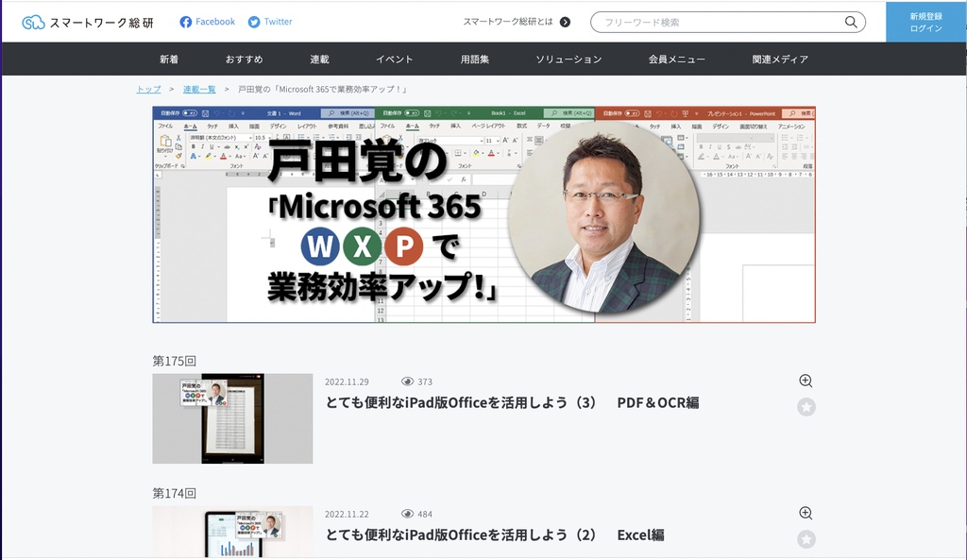This screenshot has height=560, width=967.
Task: Open the Twitter link in header
Action: coord(270,22)
